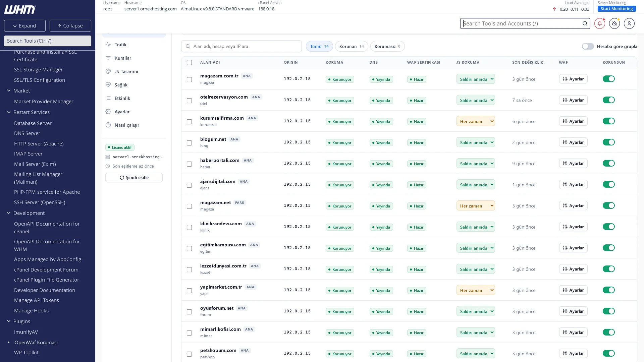Open the notifications bell icon
This screenshot has height=362, width=644.
(599, 23)
